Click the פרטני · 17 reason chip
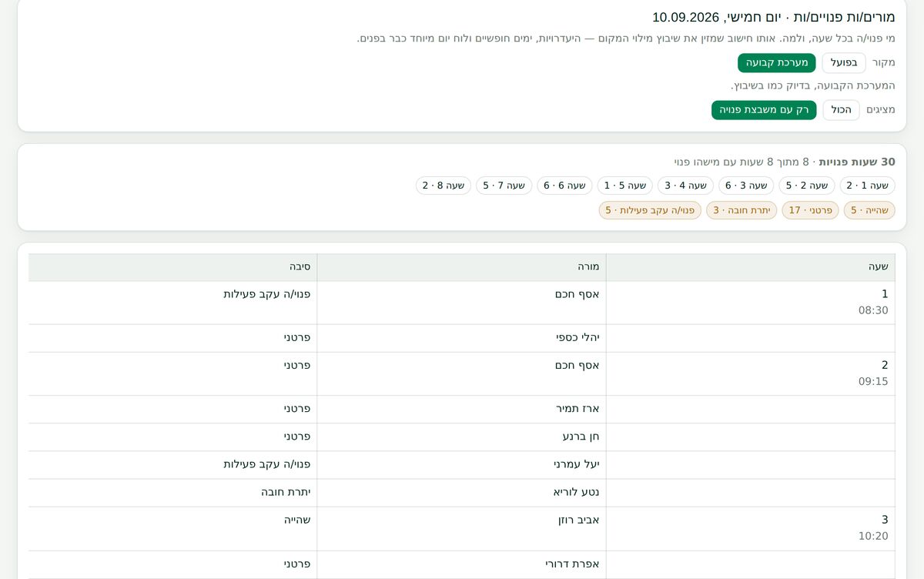This screenshot has height=579, width=924. click(x=811, y=210)
